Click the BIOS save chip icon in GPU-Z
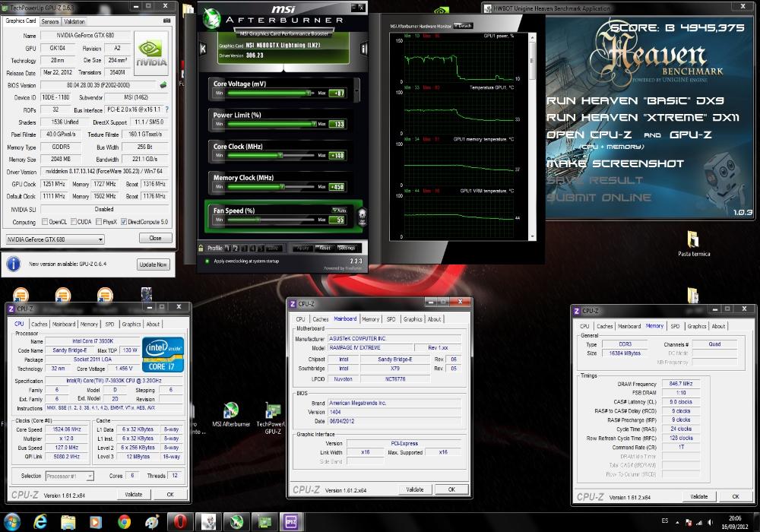 tap(163, 85)
